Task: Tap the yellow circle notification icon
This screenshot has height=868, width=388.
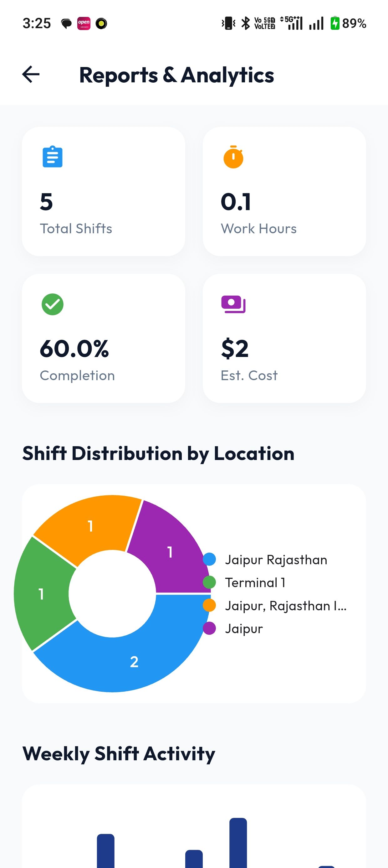Action: click(101, 23)
